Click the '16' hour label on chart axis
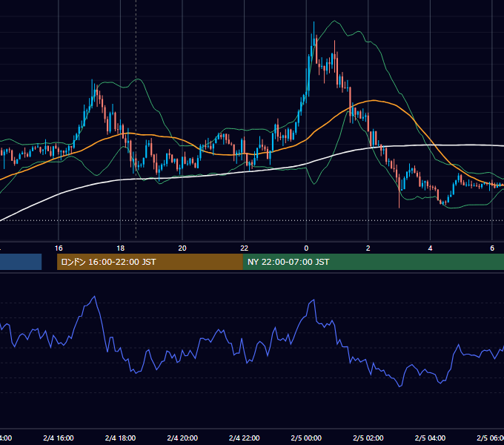 click(59, 248)
